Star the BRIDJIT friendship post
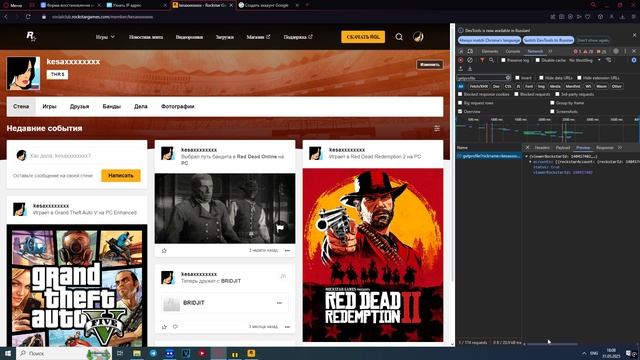The width and height of the screenshot is (640, 360). (x=164, y=327)
